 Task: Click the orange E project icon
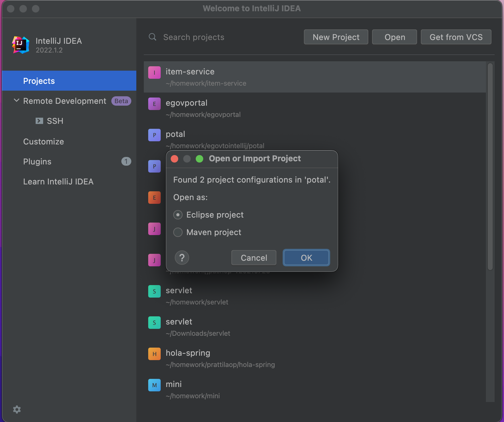point(154,198)
